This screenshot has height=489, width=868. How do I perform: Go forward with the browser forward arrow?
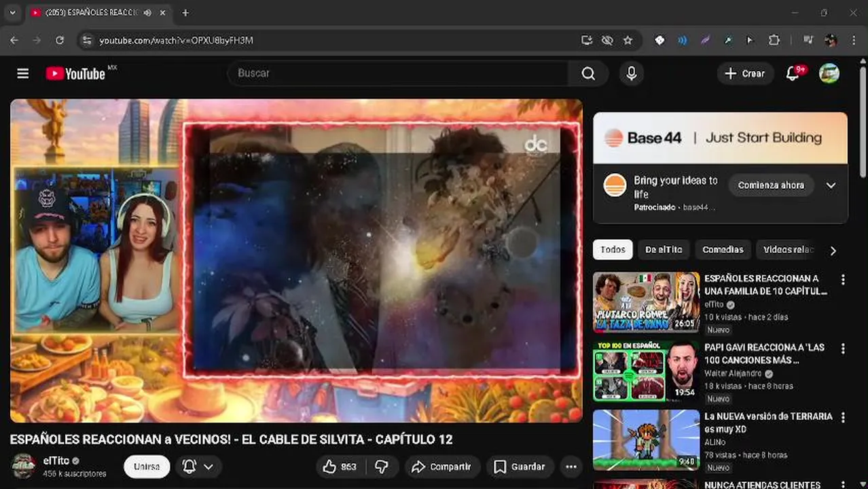37,40
